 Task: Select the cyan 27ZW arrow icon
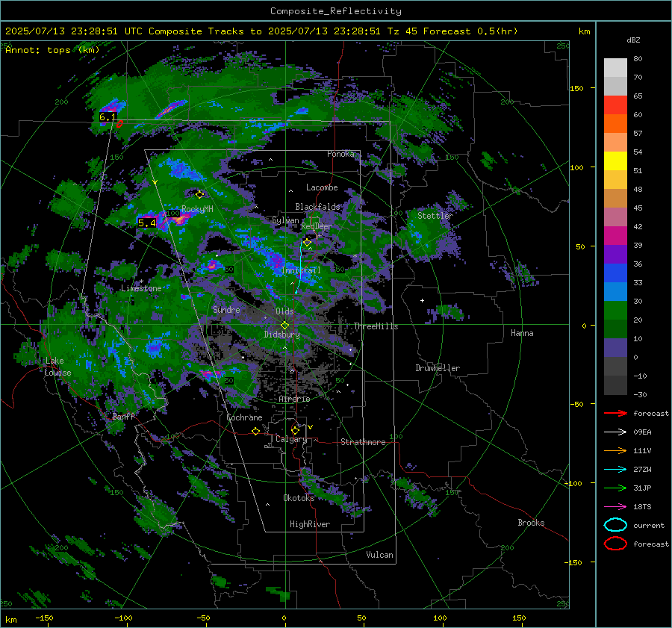(x=615, y=470)
